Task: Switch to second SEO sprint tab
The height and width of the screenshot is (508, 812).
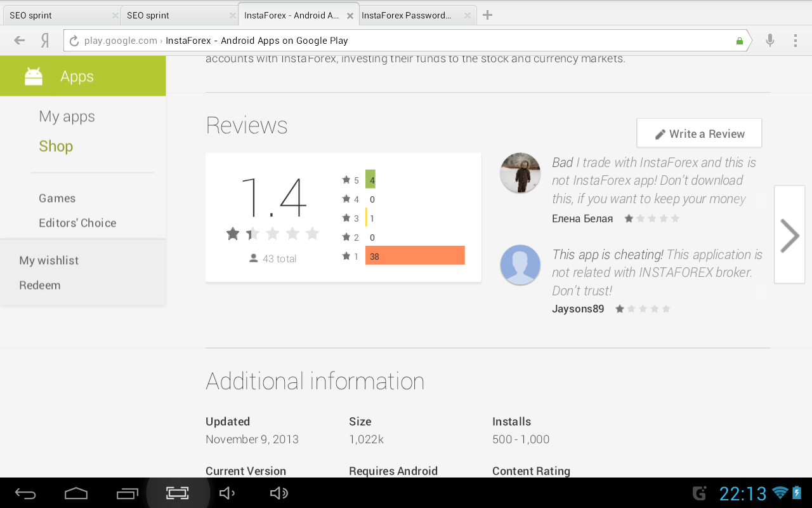Action: point(179,15)
